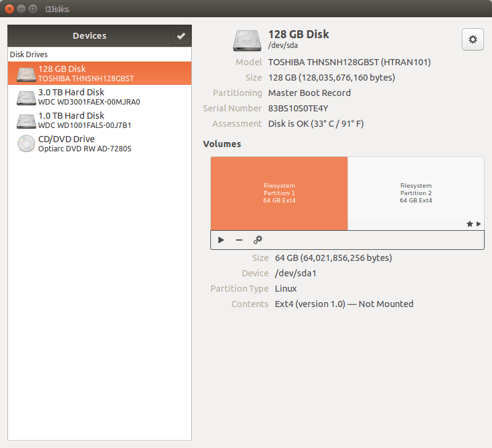Mount the selected partition with play icon
This screenshot has height=448, width=492.
point(221,240)
